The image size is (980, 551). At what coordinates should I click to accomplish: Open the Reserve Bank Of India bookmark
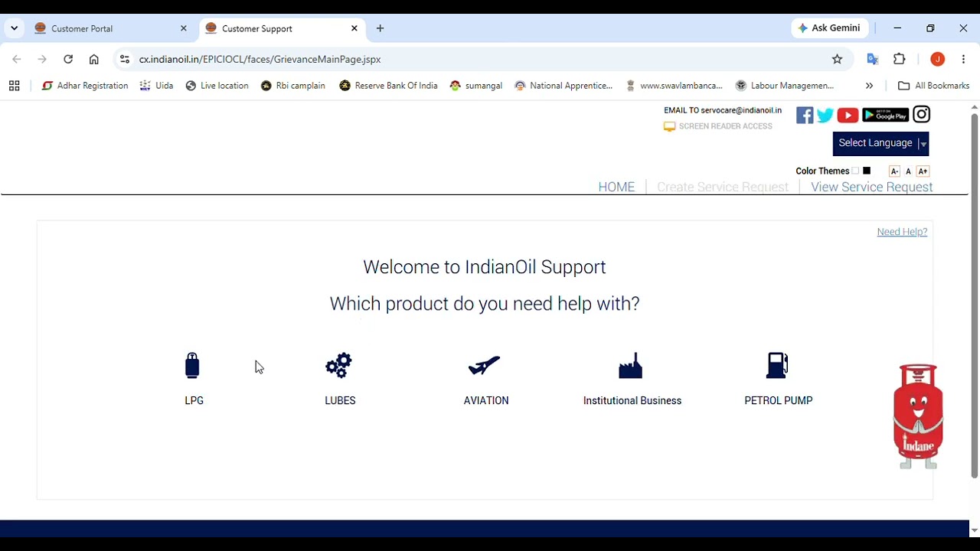click(x=388, y=86)
